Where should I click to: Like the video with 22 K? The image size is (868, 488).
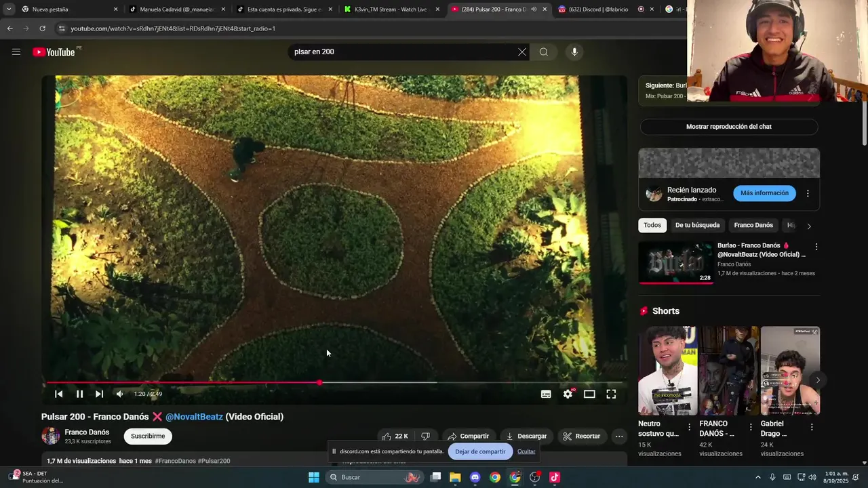click(395, 436)
